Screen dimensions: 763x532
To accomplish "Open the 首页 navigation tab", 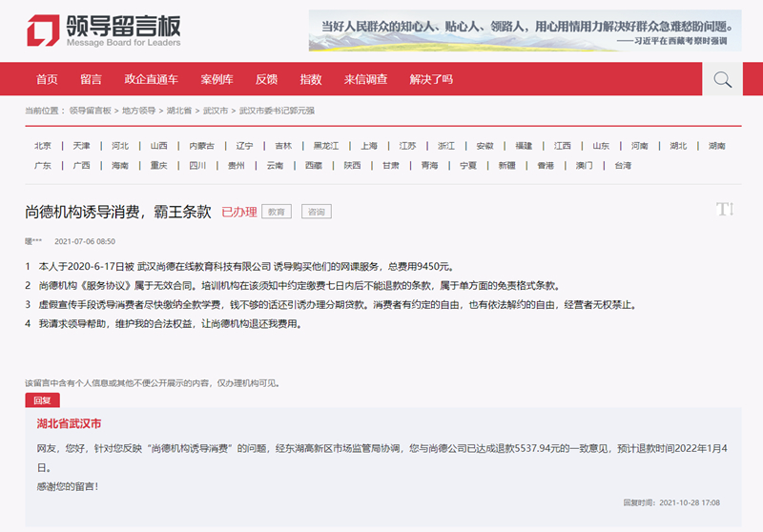I will [47, 79].
